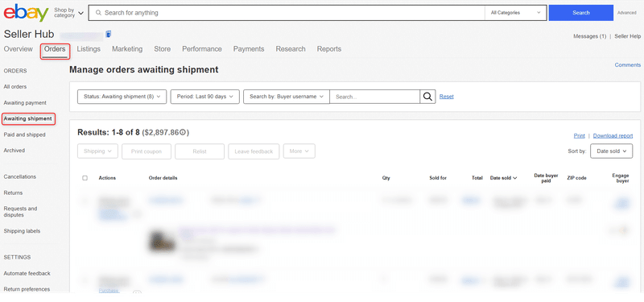Click the Engage buyer column header
The image size is (644, 302).
621,178
